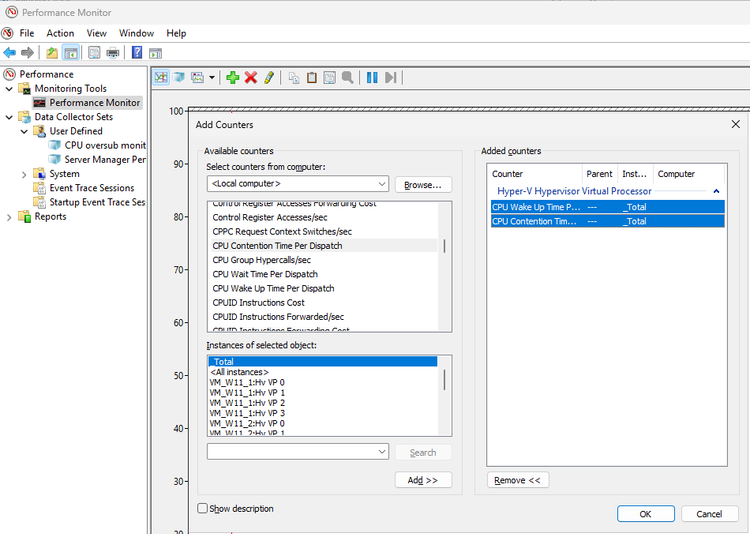Screen dimensions: 750x534
Task: Open the Window menu
Action: (x=136, y=33)
